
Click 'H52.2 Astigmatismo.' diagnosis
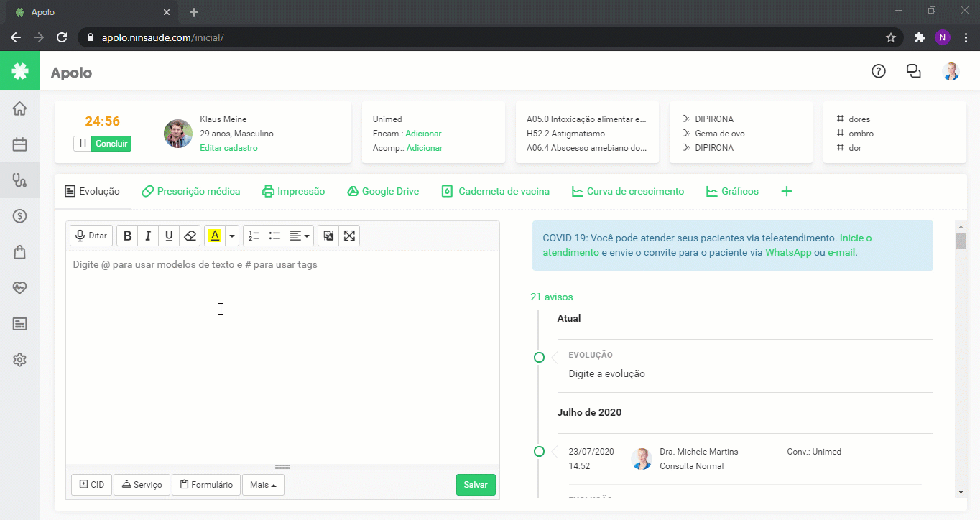click(x=567, y=134)
